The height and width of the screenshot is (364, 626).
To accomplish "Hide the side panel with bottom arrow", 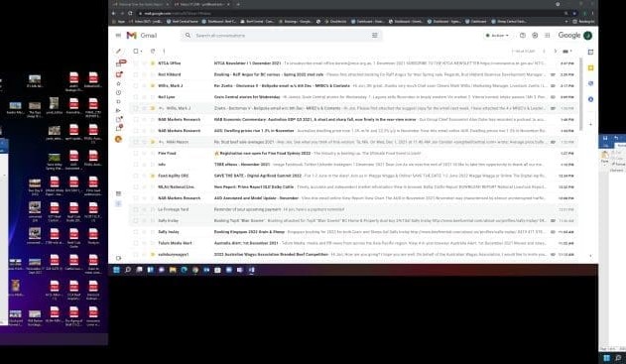I will (x=590, y=256).
